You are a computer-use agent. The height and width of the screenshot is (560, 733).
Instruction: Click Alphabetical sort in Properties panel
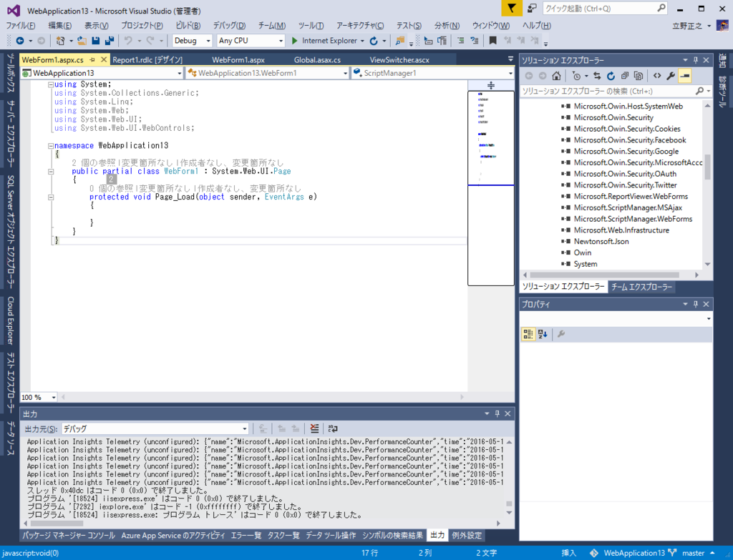point(543,334)
